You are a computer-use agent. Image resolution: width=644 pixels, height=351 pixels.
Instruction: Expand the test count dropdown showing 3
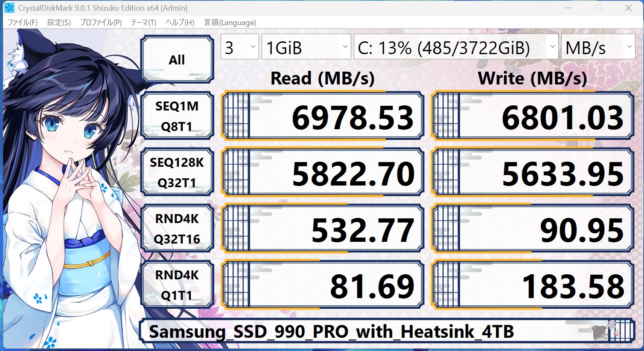pos(240,47)
